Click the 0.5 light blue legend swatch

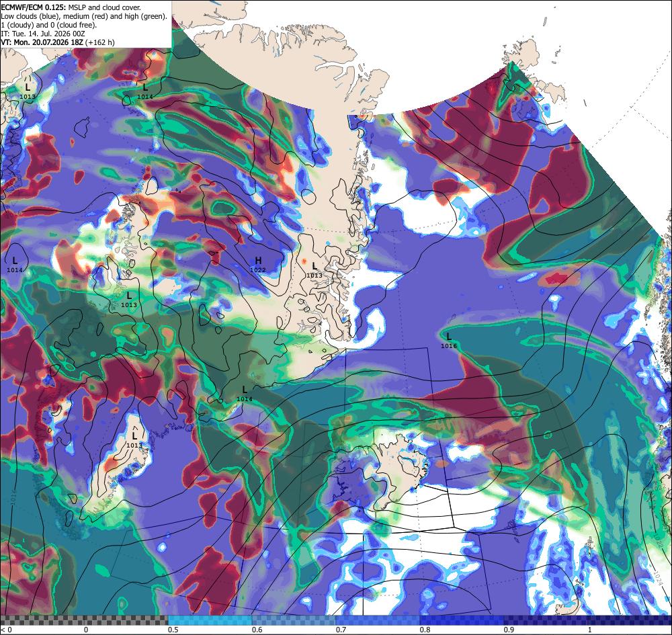pyautogui.click(x=210, y=620)
